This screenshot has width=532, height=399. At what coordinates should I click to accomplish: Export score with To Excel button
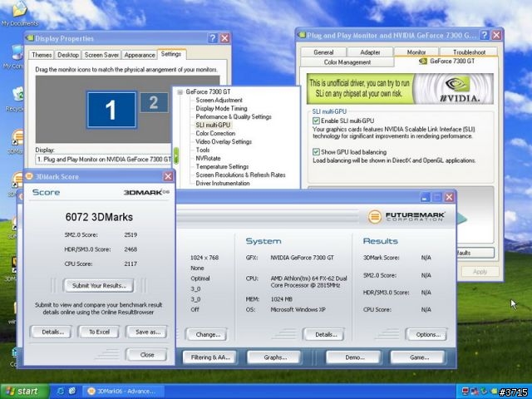[x=99, y=332]
